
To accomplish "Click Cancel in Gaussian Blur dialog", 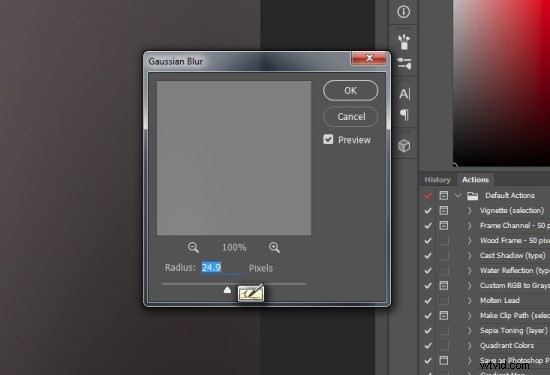I will [351, 116].
